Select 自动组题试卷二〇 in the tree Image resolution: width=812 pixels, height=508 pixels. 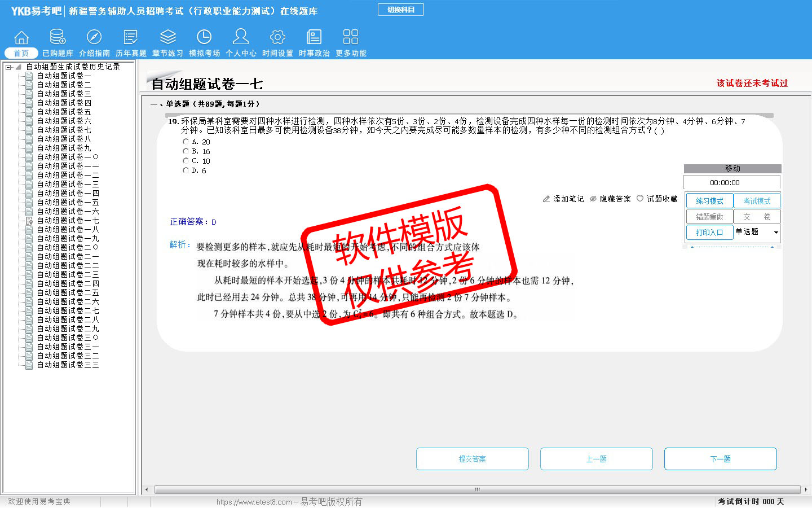pyautogui.click(x=68, y=248)
